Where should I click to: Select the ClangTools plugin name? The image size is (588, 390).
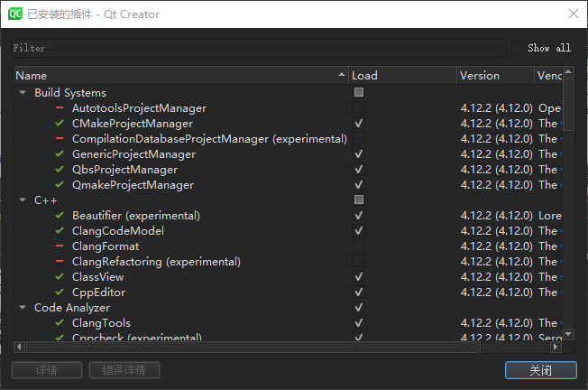coord(101,323)
